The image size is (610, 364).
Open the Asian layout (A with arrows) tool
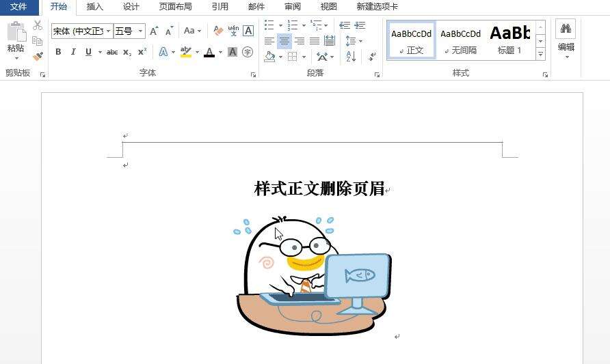click(321, 57)
